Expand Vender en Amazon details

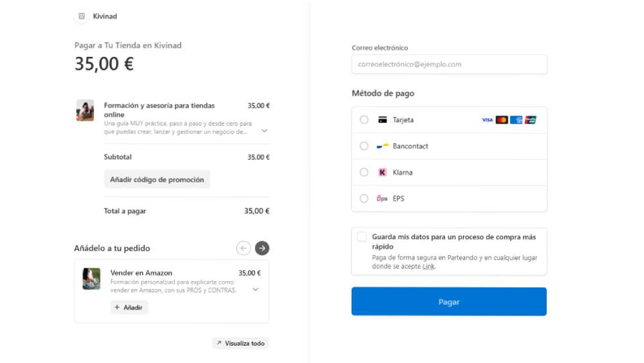tap(256, 289)
